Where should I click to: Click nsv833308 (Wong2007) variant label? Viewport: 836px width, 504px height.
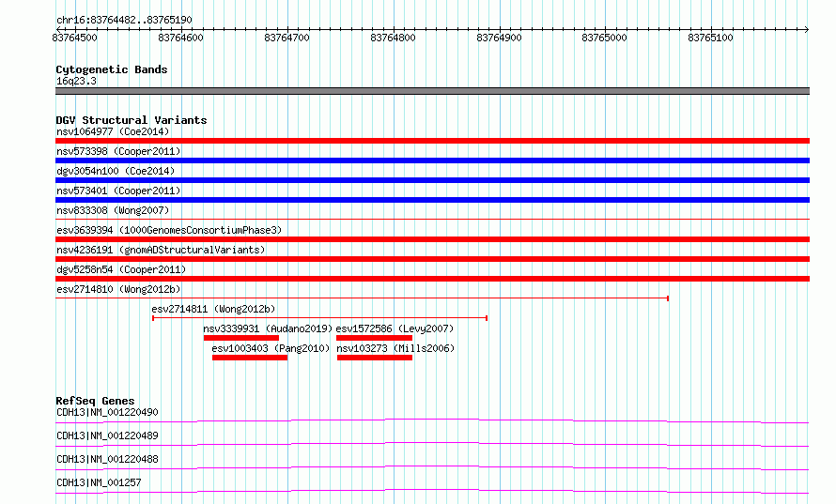pos(113,210)
